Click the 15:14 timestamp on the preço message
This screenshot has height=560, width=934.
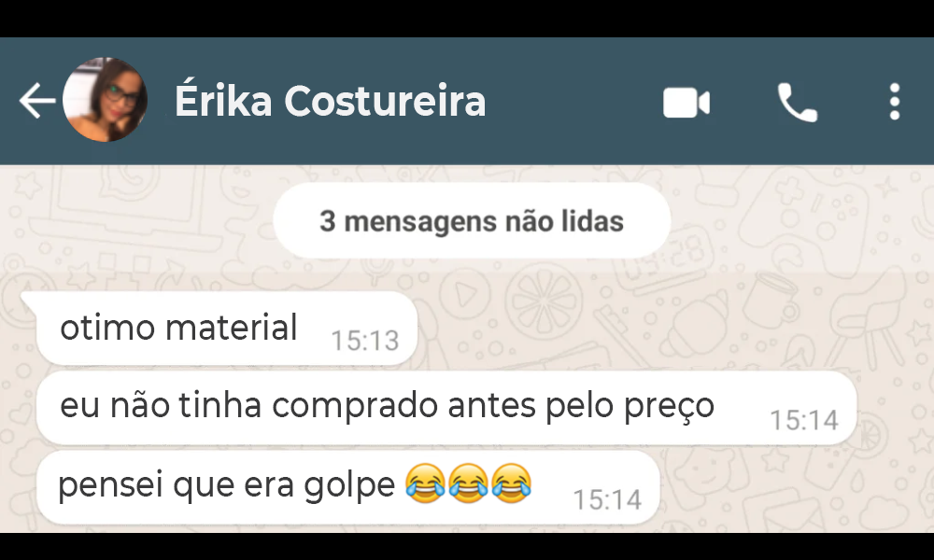tap(804, 420)
